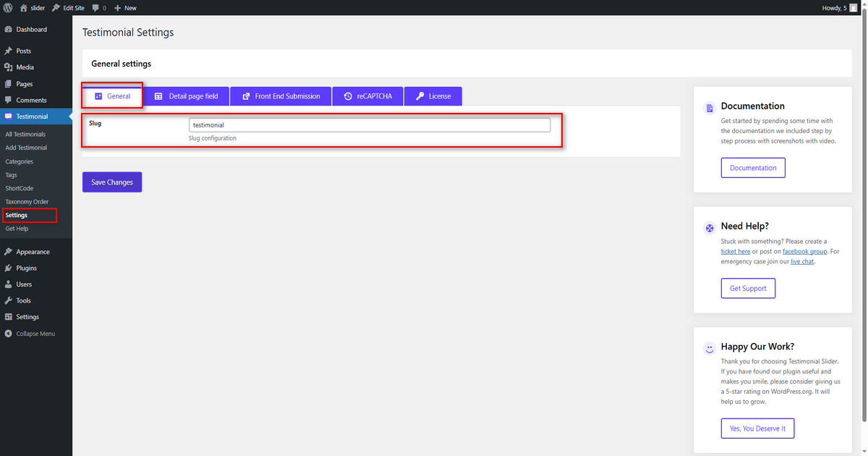
Task: Click the Edit Site brush icon
Action: pyautogui.click(x=56, y=7)
